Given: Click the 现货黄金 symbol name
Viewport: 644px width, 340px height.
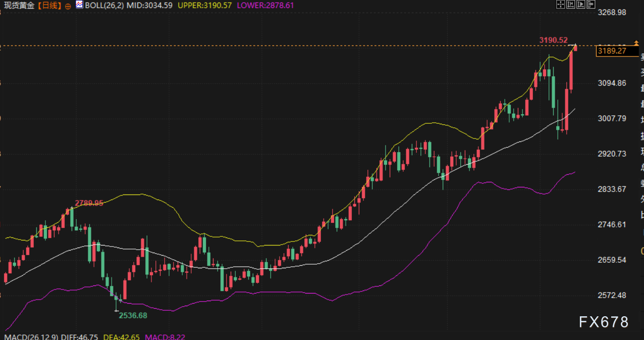Looking at the screenshot, I should coord(19,6).
